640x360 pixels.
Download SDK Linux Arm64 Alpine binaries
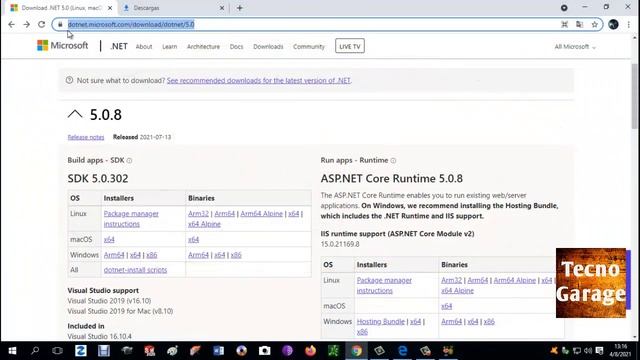tap(262, 213)
